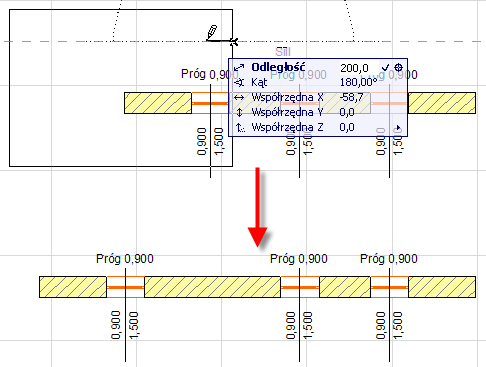Screen dimensions: 486x367
Task: Select the Współrzędna Z value 0,0
Action: click(x=347, y=127)
